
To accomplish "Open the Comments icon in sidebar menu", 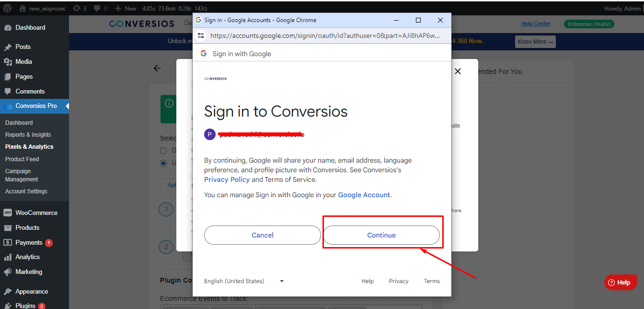I will (8, 92).
